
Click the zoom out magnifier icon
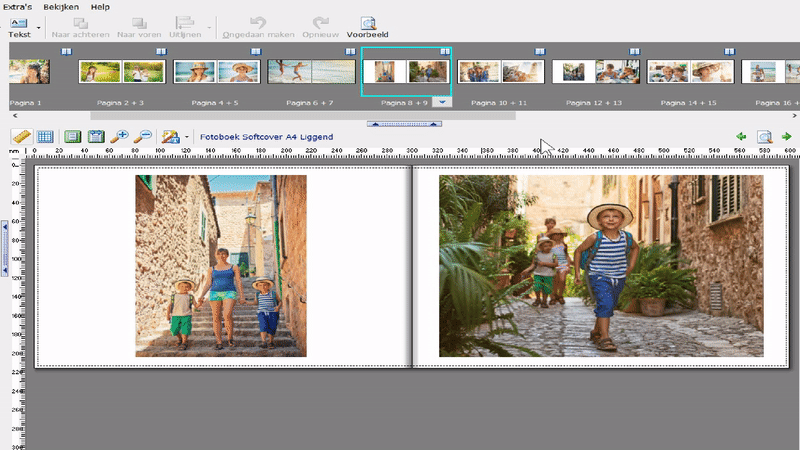click(x=144, y=137)
